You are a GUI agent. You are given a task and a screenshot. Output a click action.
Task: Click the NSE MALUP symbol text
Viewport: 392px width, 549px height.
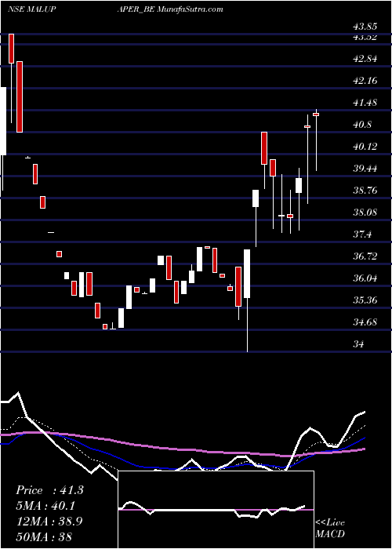click(x=32, y=9)
